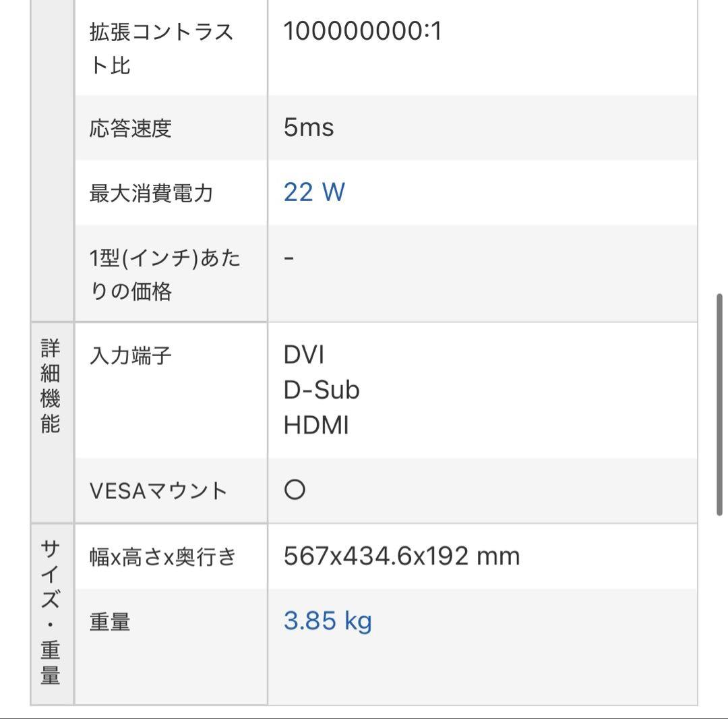Click the D-Sub input terminal entry
Viewport: 728px width, 719px height.
[x=322, y=390]
